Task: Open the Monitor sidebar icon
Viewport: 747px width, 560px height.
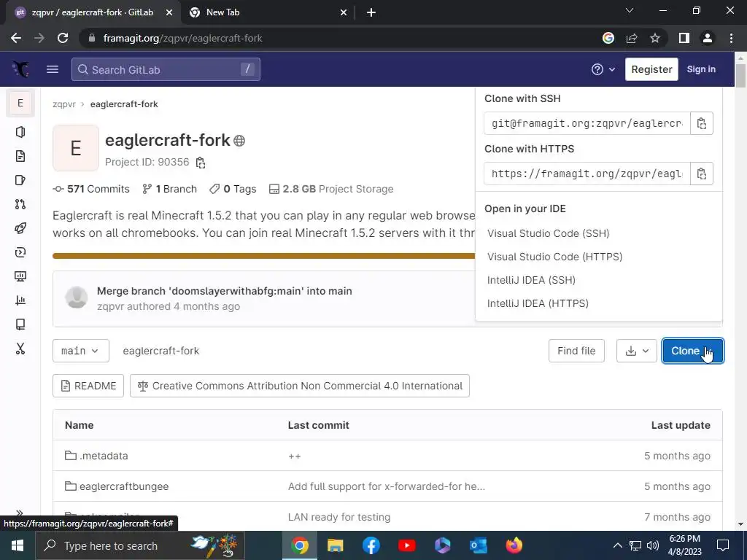Action: (x=20, y=276)
